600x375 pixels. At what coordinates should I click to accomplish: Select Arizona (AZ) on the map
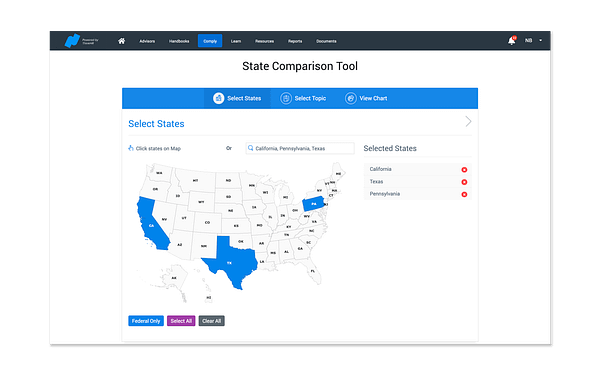click(179, 245)
